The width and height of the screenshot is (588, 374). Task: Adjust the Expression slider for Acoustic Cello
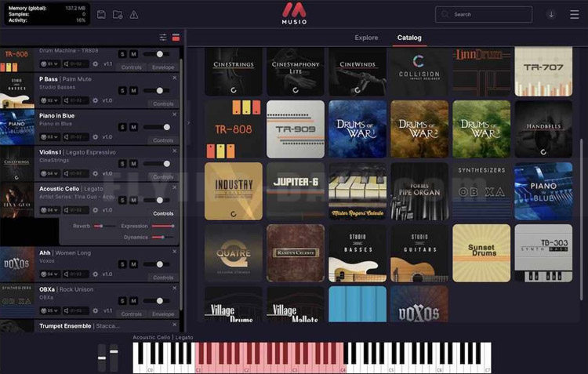click(x=163, y=226)
